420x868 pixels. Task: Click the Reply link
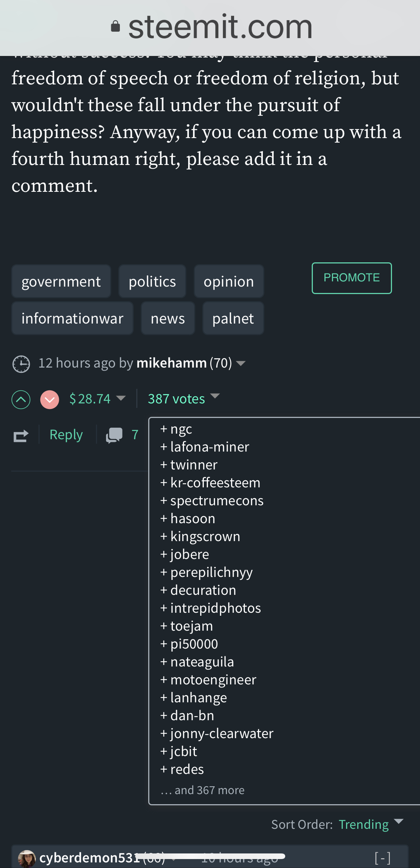coord(66,435)
